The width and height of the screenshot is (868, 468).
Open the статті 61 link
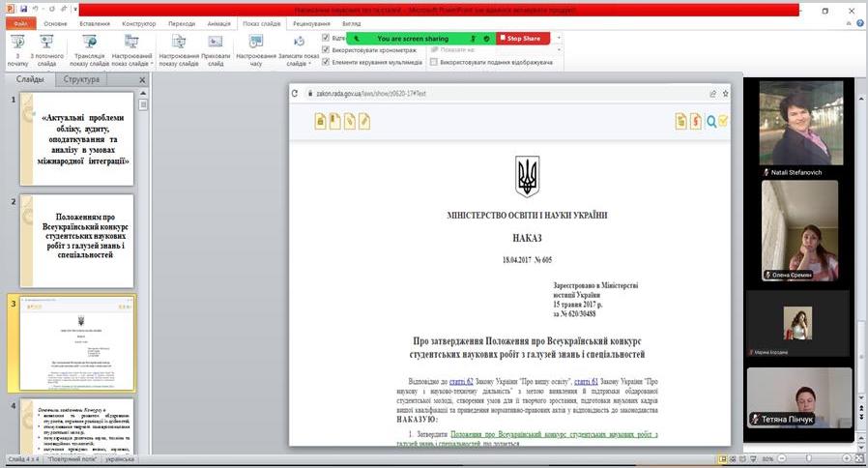(586, 382)
